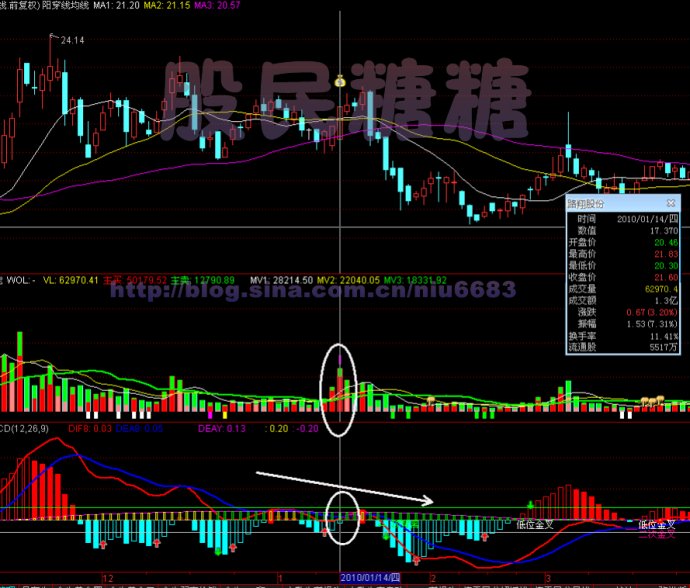The height and width of the screenshot is (588, 690).
Task: Click the 最高价 21.83 row in the popup
Action: click(x=623, y=254)
